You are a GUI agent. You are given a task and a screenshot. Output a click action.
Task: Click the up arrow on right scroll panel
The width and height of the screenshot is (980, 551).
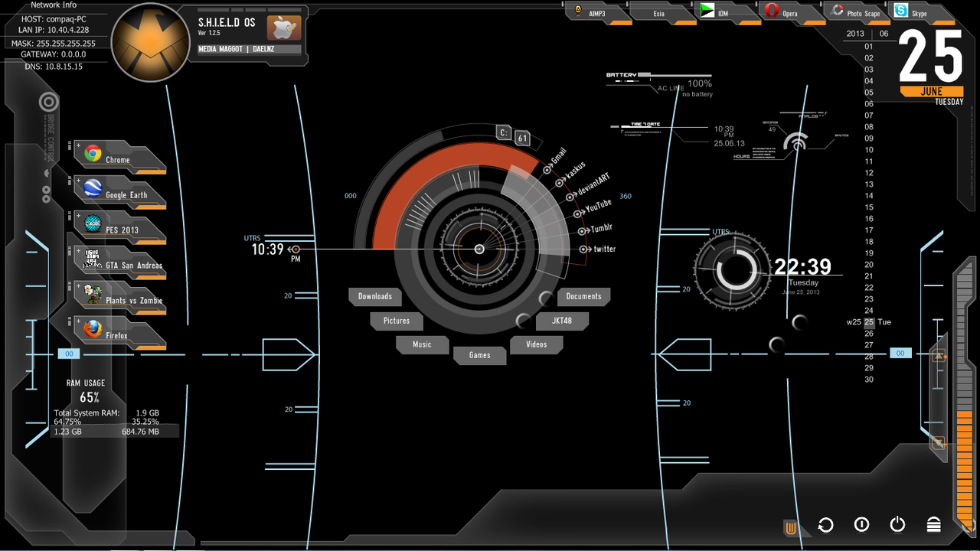click(x=939, y=357)
